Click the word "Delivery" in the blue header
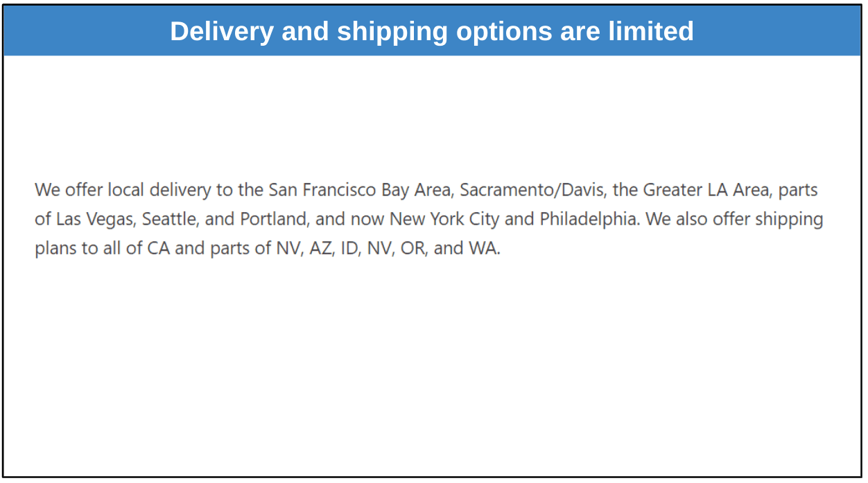 [x=222, y=32]
